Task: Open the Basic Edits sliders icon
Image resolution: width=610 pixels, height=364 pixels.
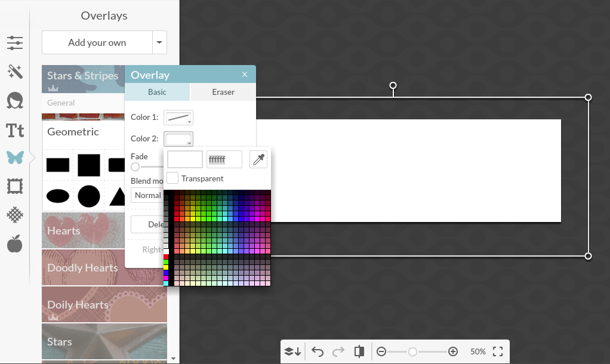Action: (15, 43)
